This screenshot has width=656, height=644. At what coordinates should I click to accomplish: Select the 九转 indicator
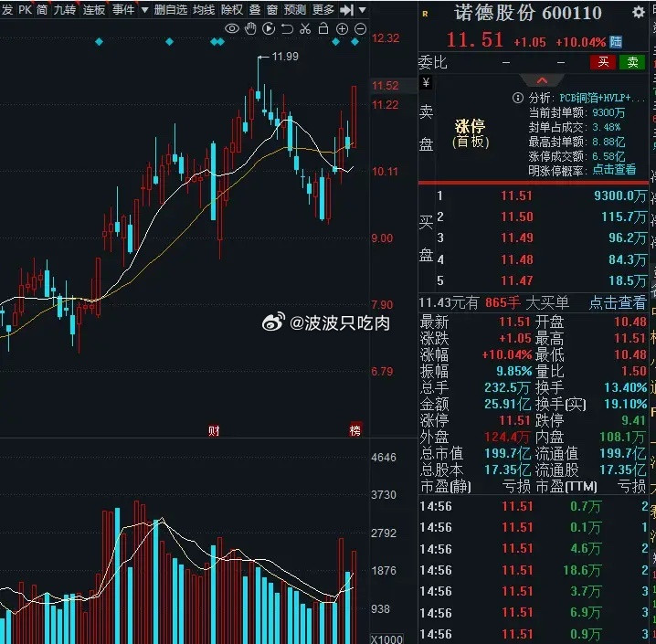point(65,9)
